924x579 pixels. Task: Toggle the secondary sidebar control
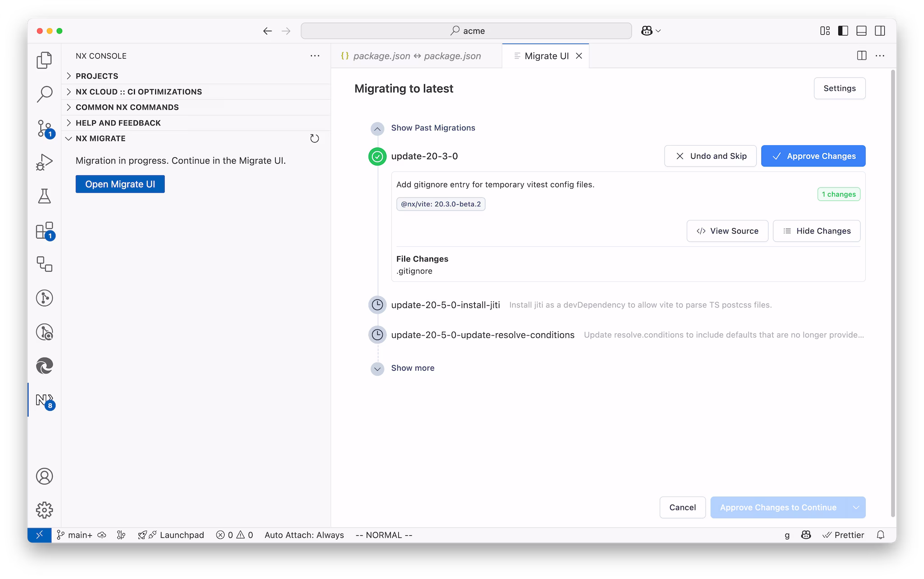(880, 30)
